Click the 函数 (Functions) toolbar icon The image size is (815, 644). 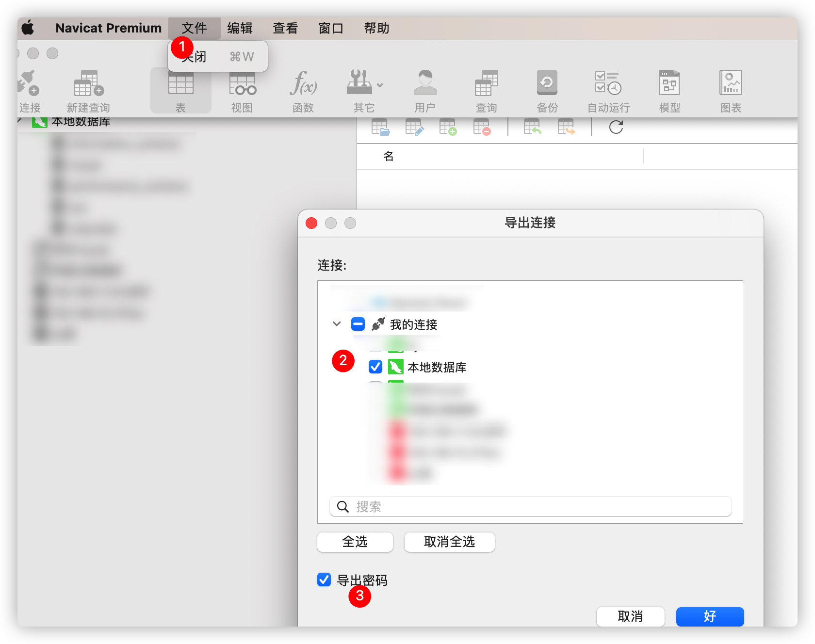pos(303,90)
